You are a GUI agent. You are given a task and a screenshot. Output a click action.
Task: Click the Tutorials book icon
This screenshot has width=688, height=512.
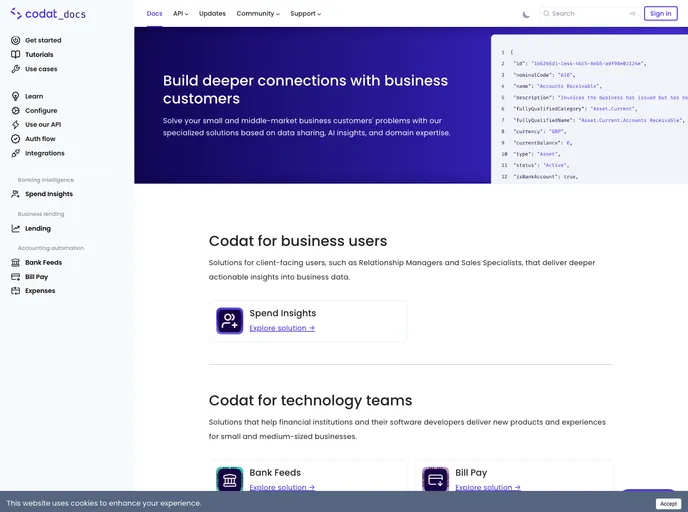coord(15,54)
